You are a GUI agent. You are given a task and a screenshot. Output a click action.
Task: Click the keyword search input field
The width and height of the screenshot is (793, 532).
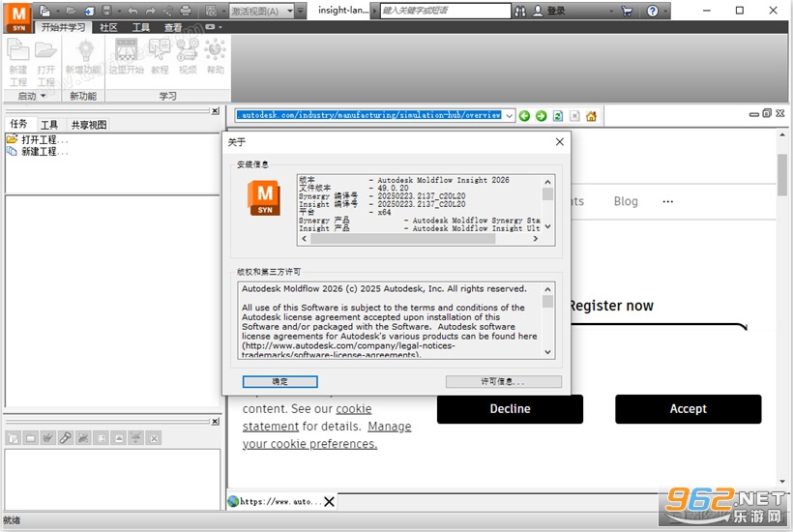[x=446, y=11]
